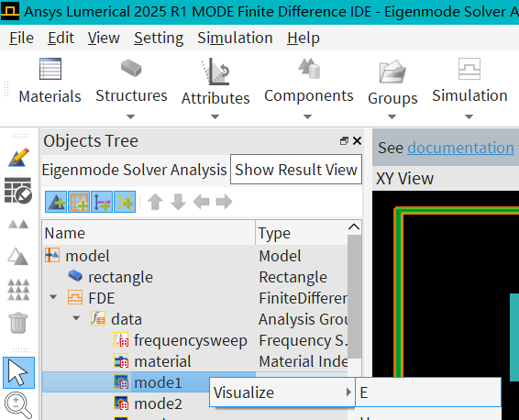Open Structures dropdown arrow
519x420 pixels.
131,116
